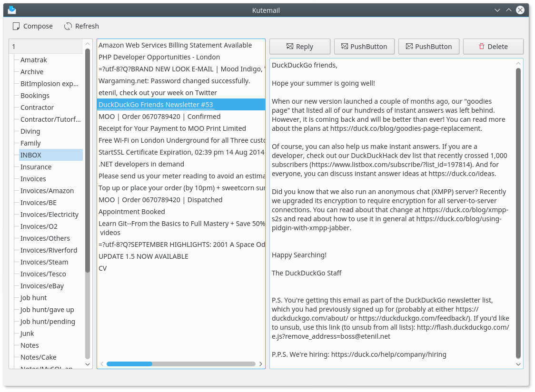Select the Appointment Booked email
The height and width of the screenshot is (392, 535).
pyautogui.click(x=181, y=212)
